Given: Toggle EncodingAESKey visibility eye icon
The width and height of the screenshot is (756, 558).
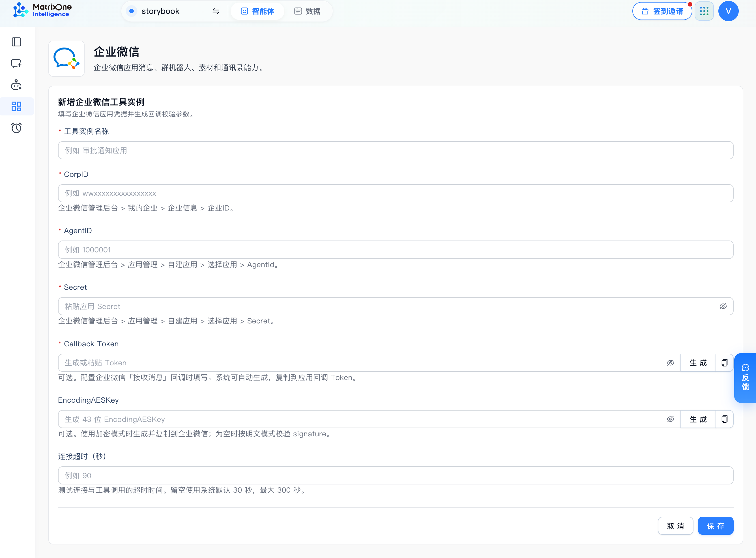Looking at the screenshot, I should coord(670,419).
